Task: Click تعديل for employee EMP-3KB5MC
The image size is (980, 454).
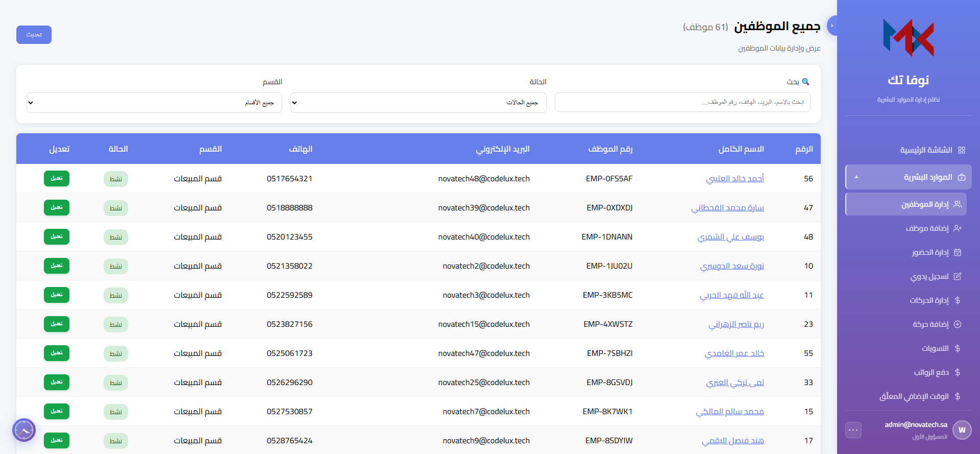Action: (x=57, y=295)
